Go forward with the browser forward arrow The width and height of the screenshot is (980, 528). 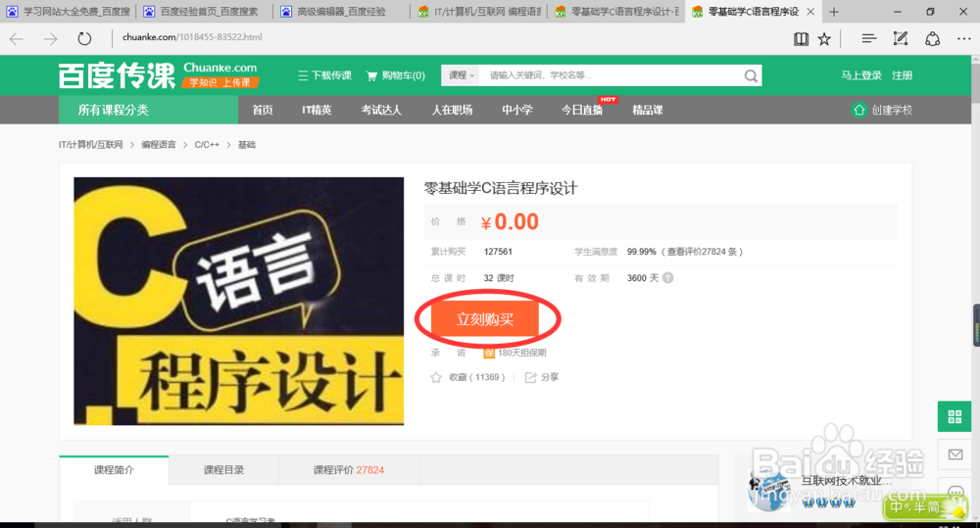(50, 39)
